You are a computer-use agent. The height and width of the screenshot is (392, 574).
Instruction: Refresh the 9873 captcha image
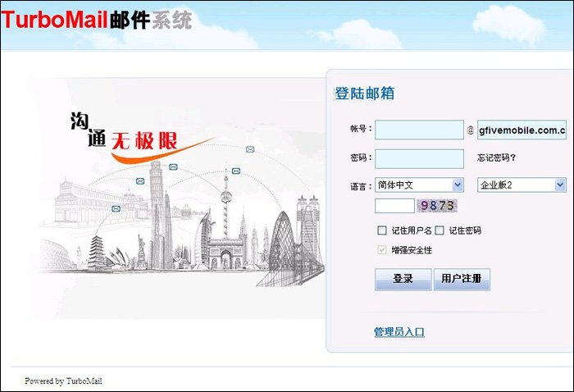click(437, 207)
